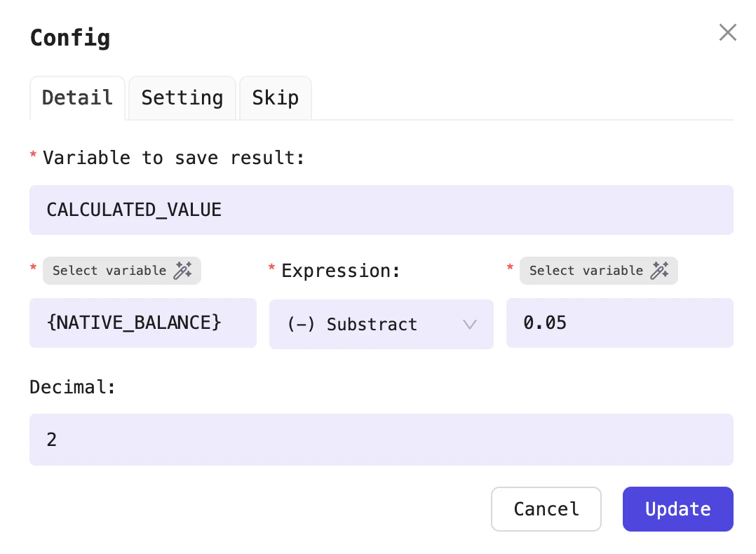756x554 pixels.
Task: Select the {NATIVE_BALANCE} variable field
Action: click(143, 323)
